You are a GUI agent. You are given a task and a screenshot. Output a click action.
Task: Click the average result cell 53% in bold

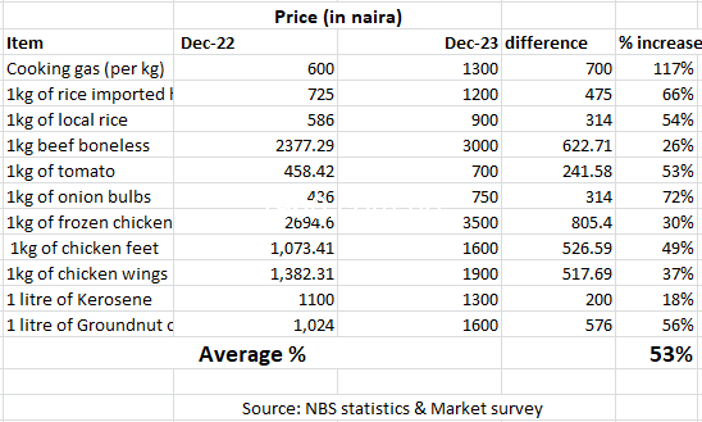coord(671,354)
